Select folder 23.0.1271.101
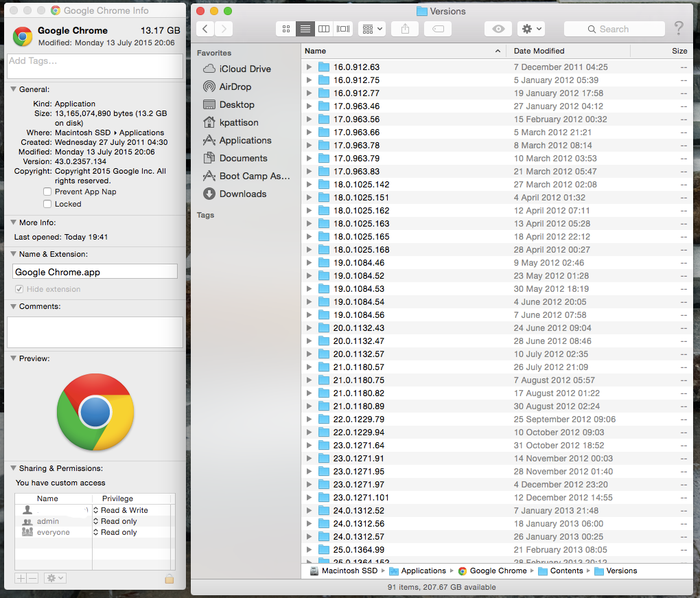Viewport: 700px width, 598px height. [x=497, y=498]
